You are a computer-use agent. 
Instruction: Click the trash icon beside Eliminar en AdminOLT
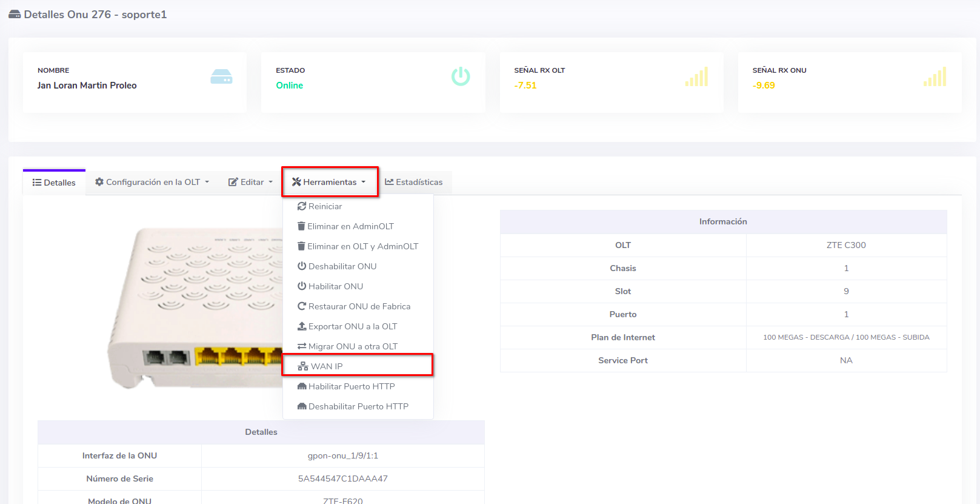pyautogui.click(x=301, y=226)
